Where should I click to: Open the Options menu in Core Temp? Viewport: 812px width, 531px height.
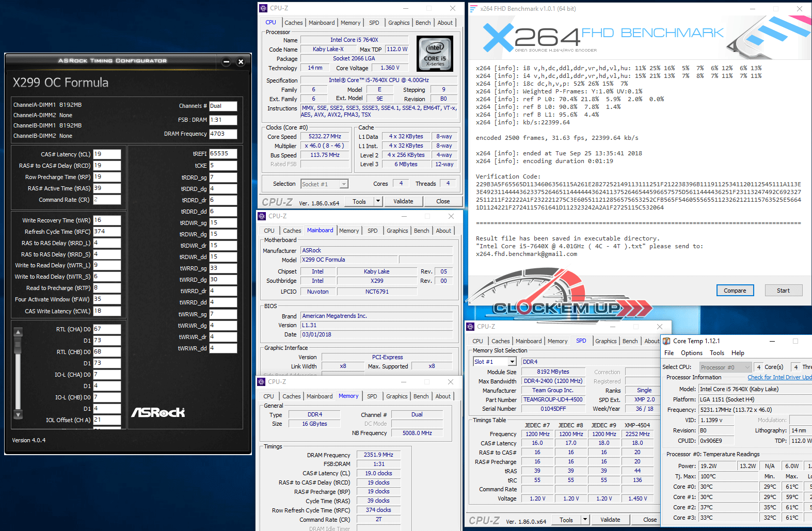click(x=691, y=353)
